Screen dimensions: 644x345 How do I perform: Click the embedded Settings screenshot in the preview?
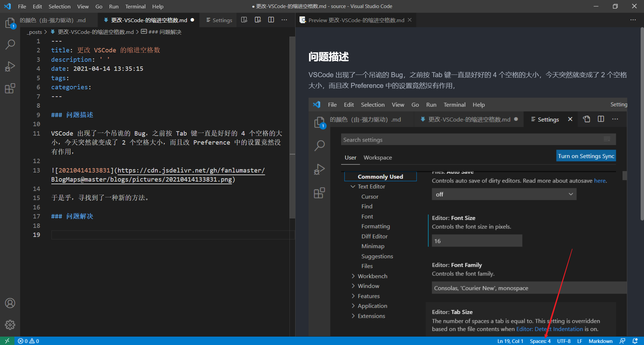tap(468, 217)
